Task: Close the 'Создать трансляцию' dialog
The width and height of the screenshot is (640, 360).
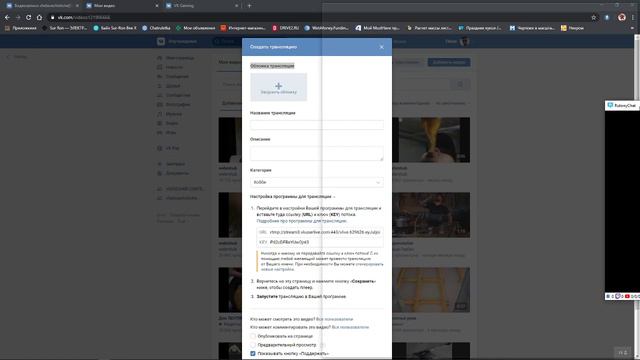Action: [x=381, y=47]
